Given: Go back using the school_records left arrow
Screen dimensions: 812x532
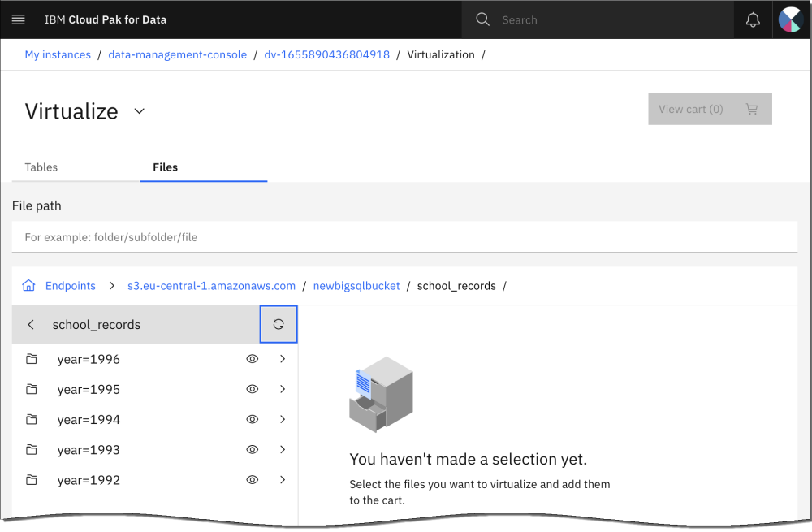Looking at the screenshot, I should tap(31, 324).
